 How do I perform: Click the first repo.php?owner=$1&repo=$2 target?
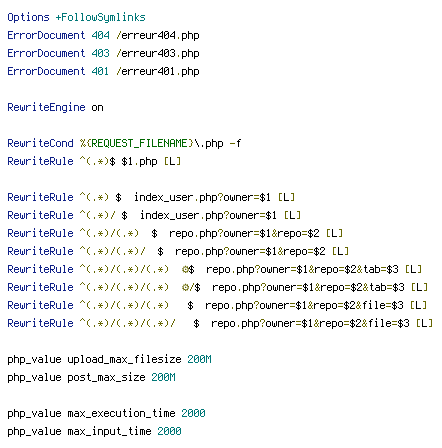point(244,234)
